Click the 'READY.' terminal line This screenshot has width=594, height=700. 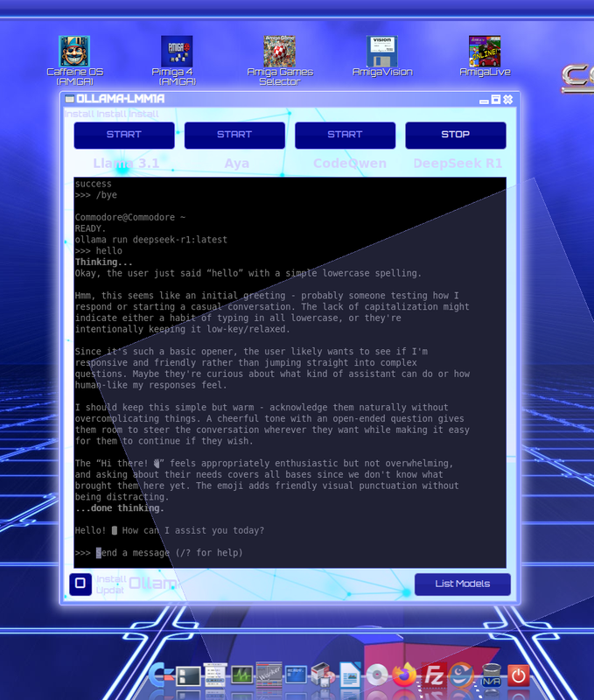pos(90,228)
